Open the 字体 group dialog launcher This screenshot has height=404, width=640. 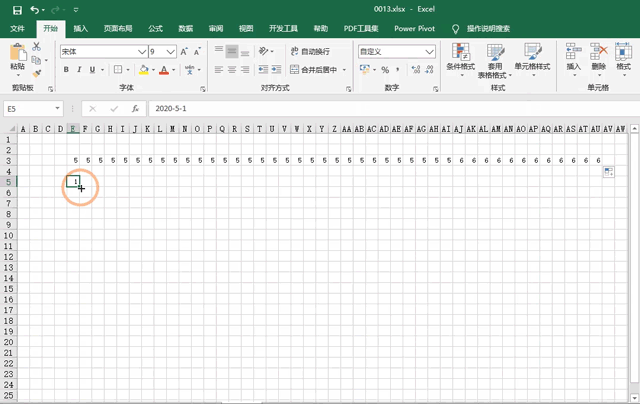202,89
